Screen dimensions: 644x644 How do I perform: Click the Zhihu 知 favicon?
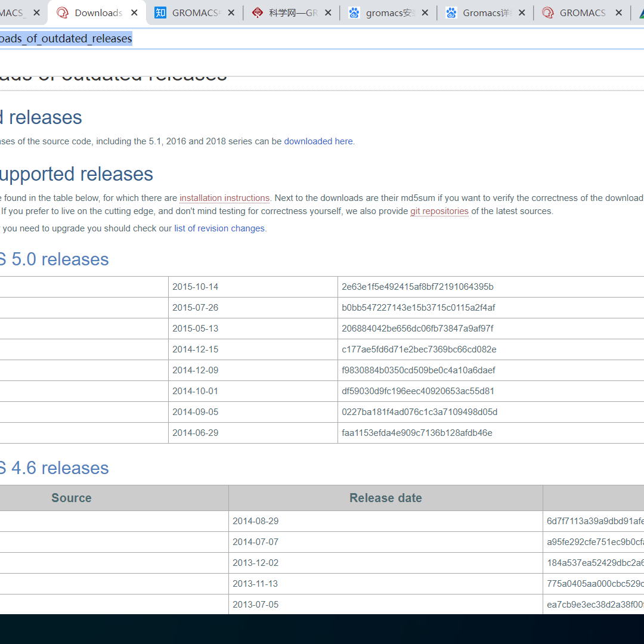coord(160,13)
